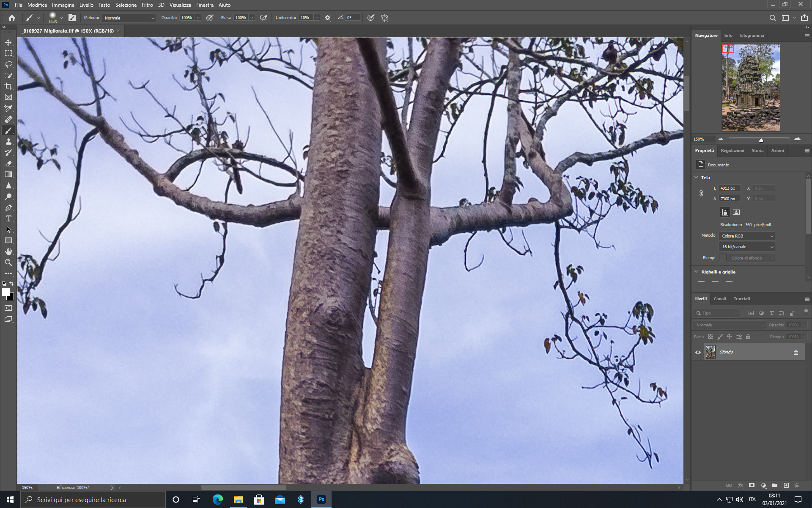Select the Lasso tool
Screen dimensions: 812x508
coord(8,64)
